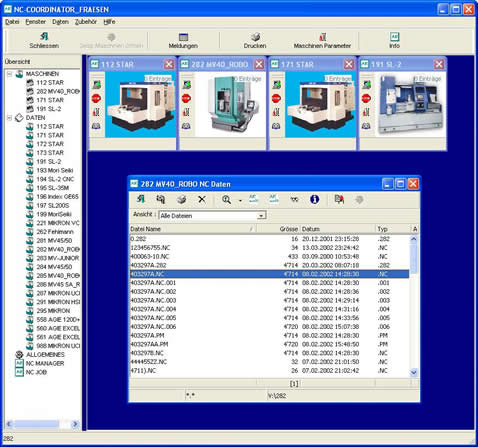478x447 pixels.
Task: Click the file list scrollbar down arrow
Action: tap(414, 372)
